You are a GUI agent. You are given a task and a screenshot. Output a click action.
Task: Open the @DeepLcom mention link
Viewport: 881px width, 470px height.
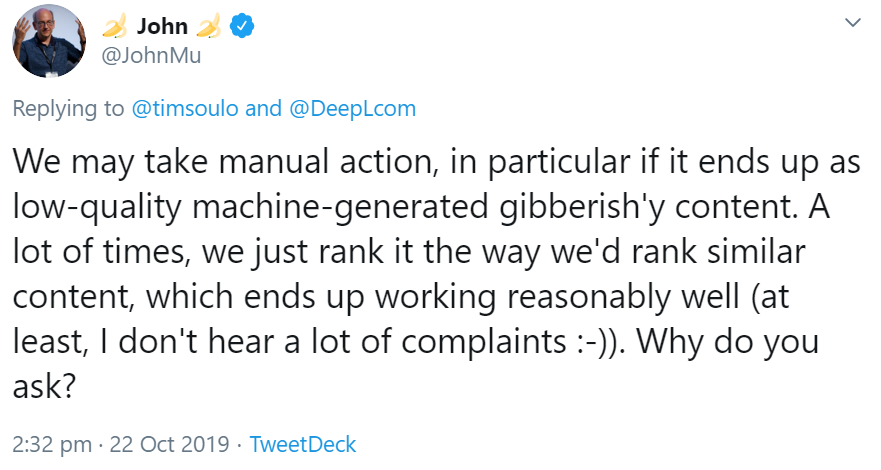coord(351,109)
